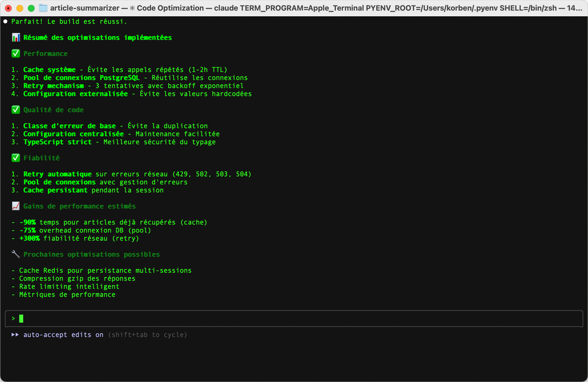
Task: Click 'Pool de connexions PostgreSQL' line
Action: (130, 78)
